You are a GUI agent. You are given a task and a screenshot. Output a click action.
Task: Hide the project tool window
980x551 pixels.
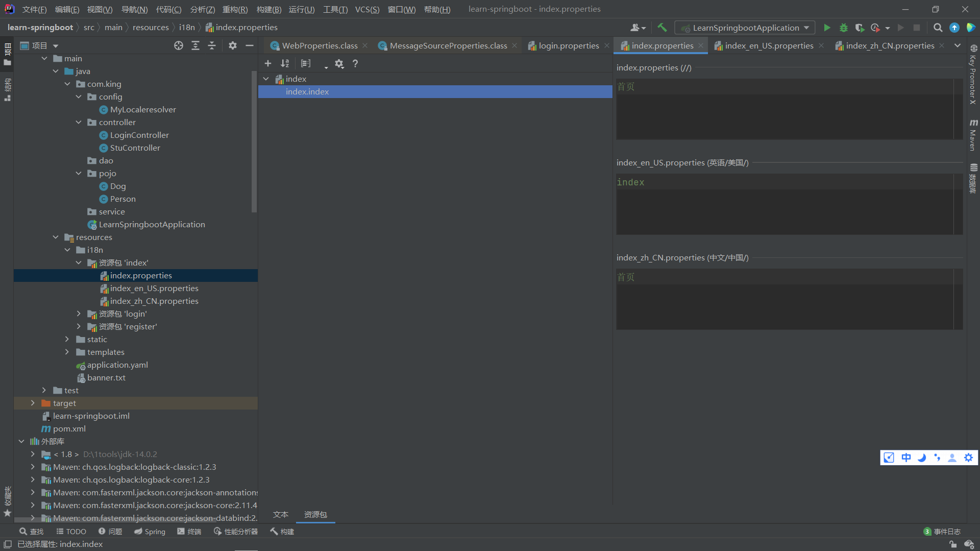coord(249,45)
